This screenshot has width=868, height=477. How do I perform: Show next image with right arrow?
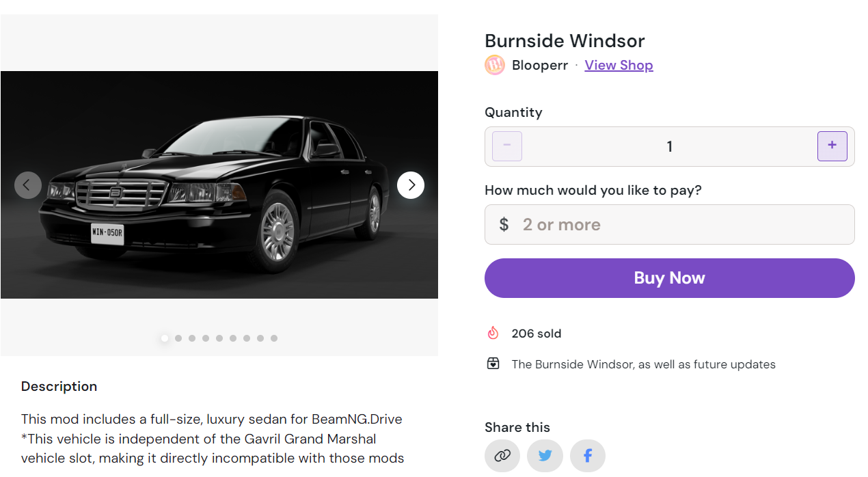coord(411,185)
